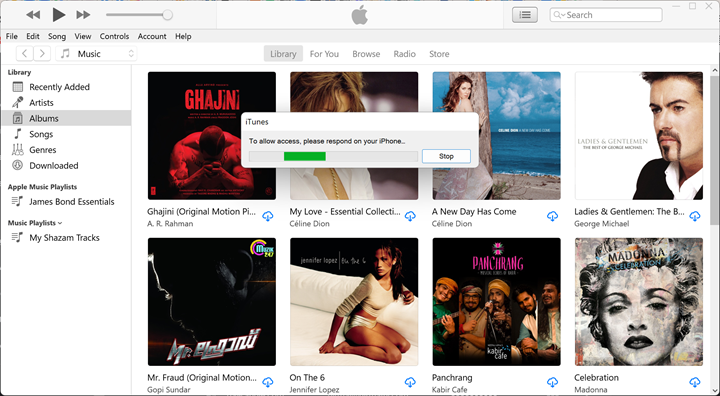
Task: Open My Shazam Tracks playlist
Action: click(x=66, y=238)
